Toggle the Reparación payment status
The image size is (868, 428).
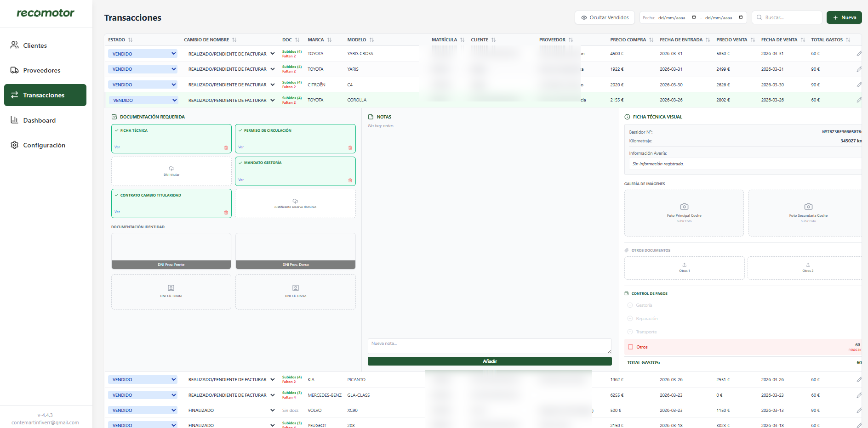pyautogui.click(x=630, y=319)
